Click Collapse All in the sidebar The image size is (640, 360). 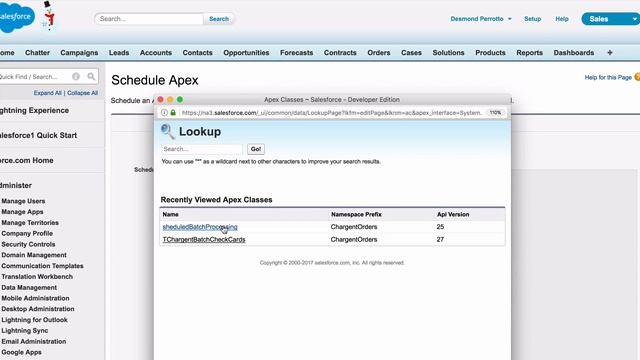pos(82,93)
